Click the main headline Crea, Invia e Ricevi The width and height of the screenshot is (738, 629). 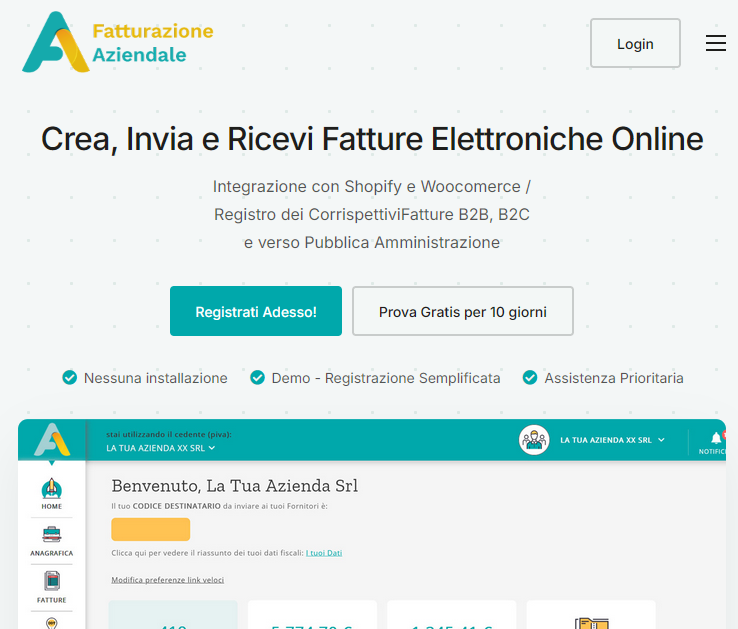point(372,139)
